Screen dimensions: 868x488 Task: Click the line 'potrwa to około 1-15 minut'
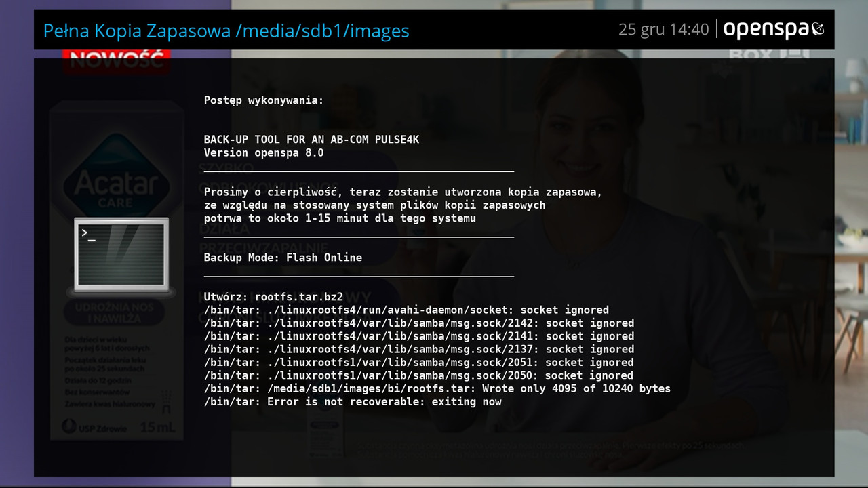click(x=340, y=218)
